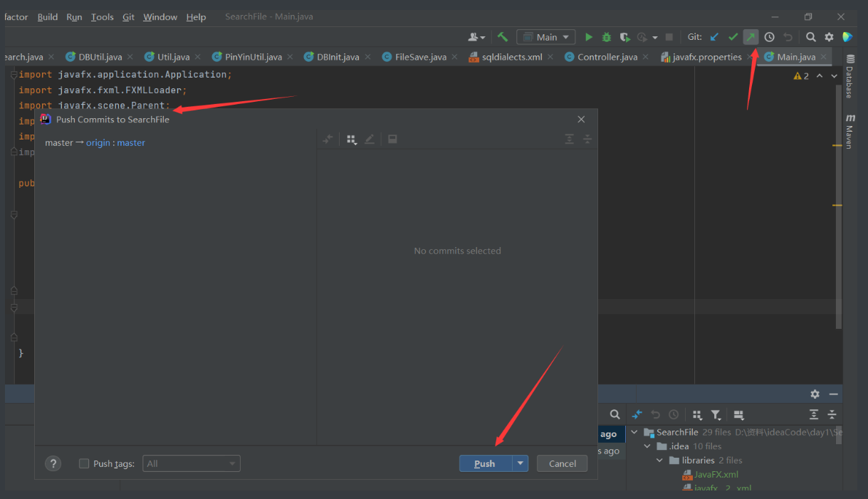Image resolution: width=868 pixels, height=499 pixels.
Task: Go to previous highlighted error arrow
Action: pyautogui.click(x=819, y=76)
